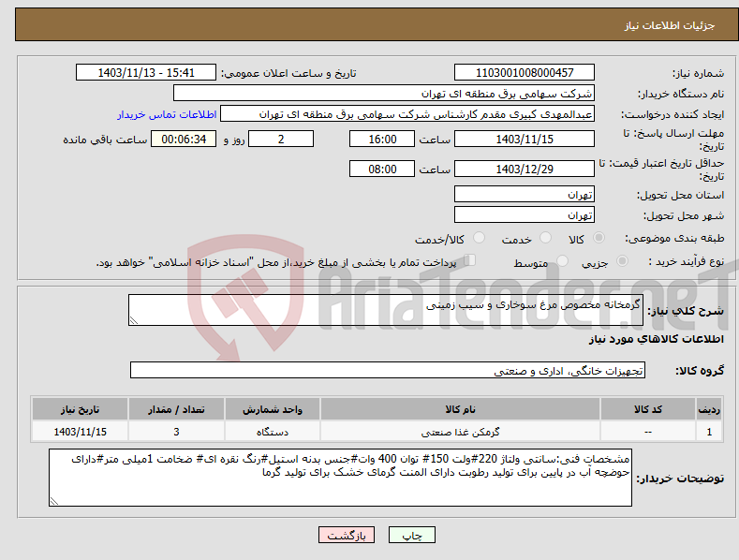739x560 pixels.
Task: Click the need date cell 1403/11/15
Action: (81, 432)
